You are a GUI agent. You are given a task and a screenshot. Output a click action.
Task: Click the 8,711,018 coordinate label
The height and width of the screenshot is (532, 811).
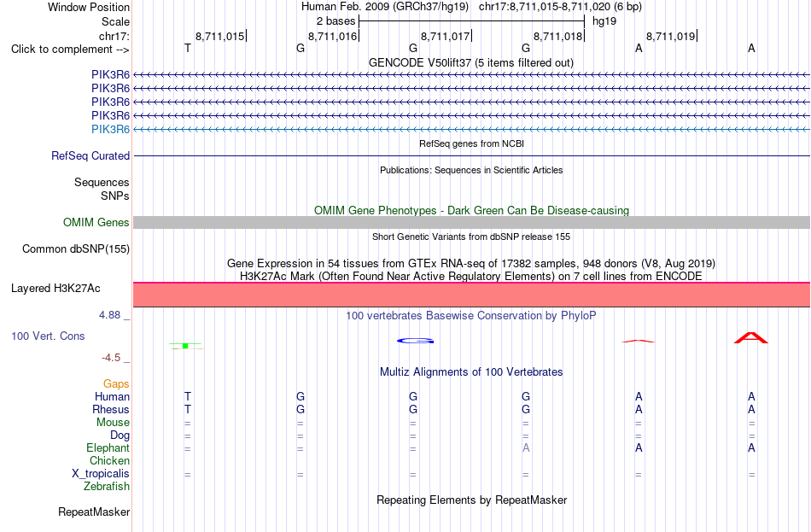coord(558,36)
